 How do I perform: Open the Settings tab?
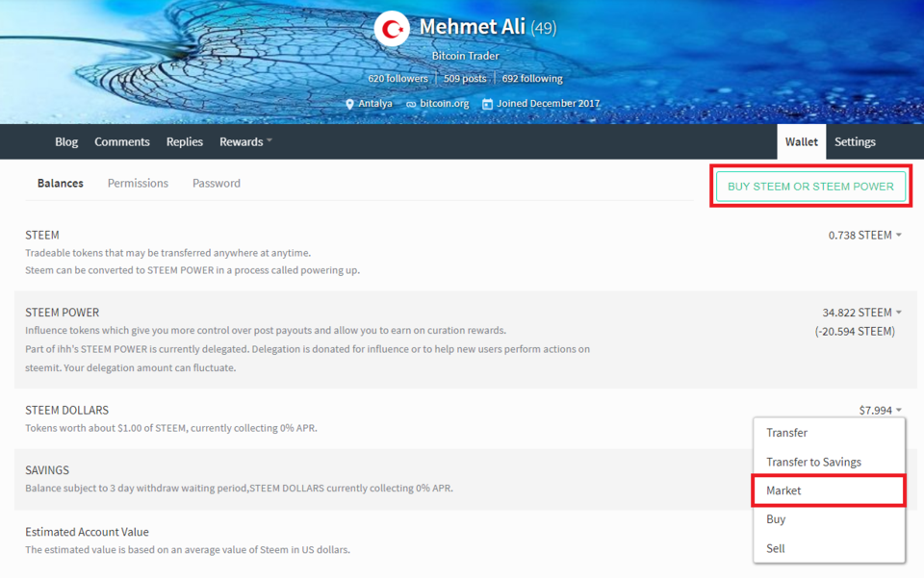click(x=855, y=141)
